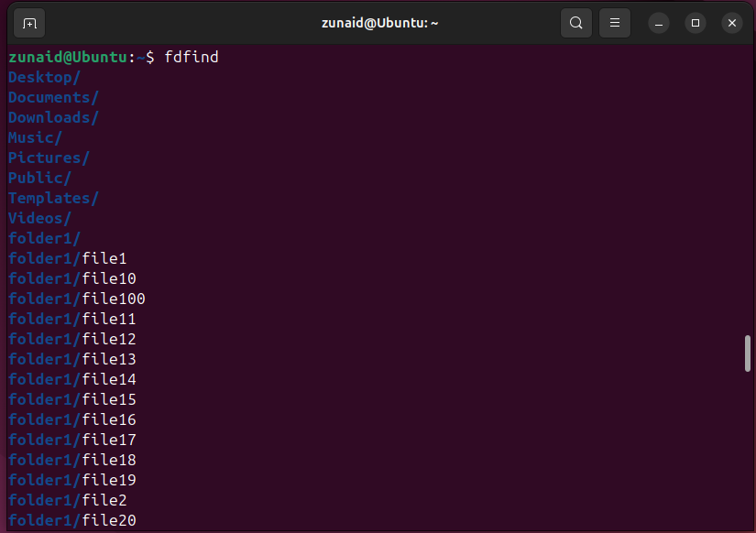The image size is (756, 533).
Task: Open the hamburger menu
Action: point(614,22)
